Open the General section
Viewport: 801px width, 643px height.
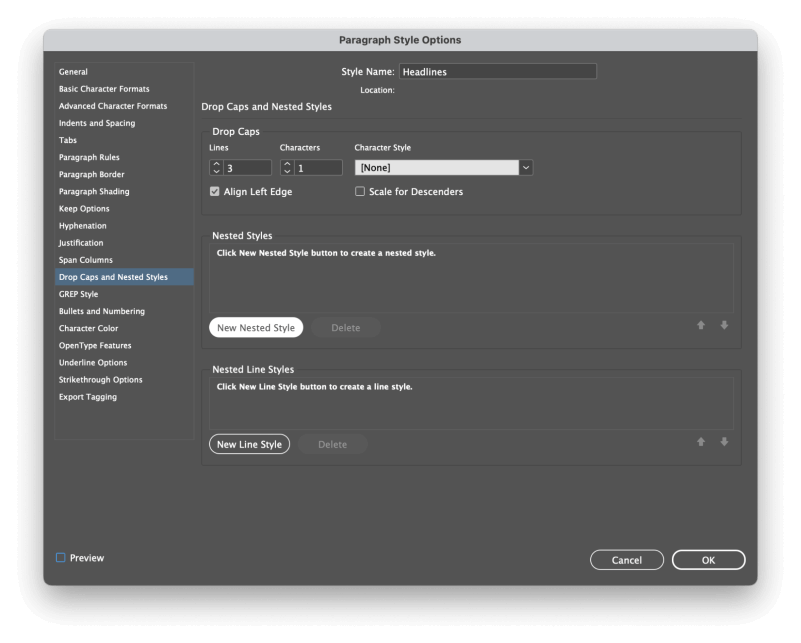124,72
